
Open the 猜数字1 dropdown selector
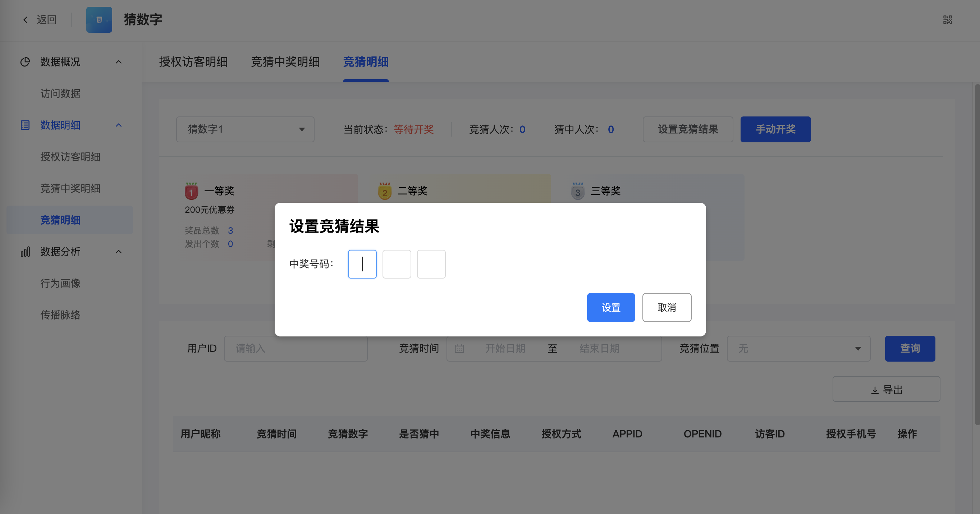coord(246,129)
